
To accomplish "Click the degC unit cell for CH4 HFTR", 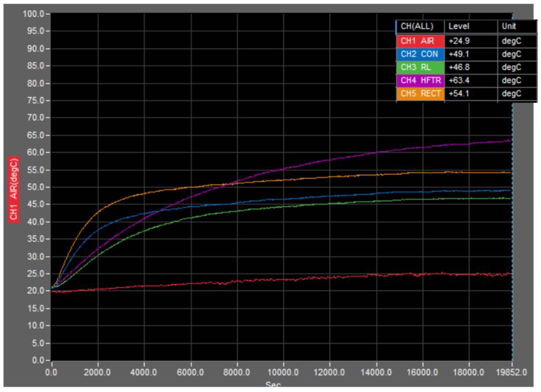I will 511,81.
